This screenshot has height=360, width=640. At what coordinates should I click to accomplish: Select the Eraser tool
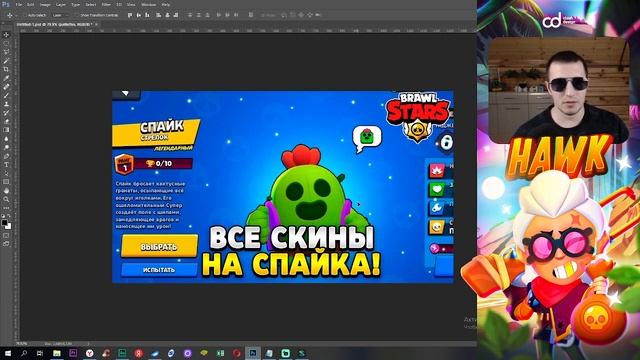click(7, 121)
